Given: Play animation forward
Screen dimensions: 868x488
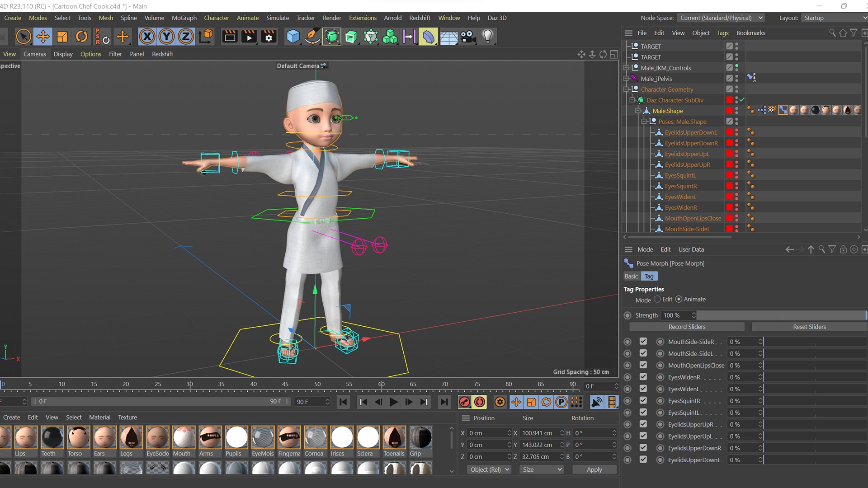Looking at the screenshot, I should point(394,402).
